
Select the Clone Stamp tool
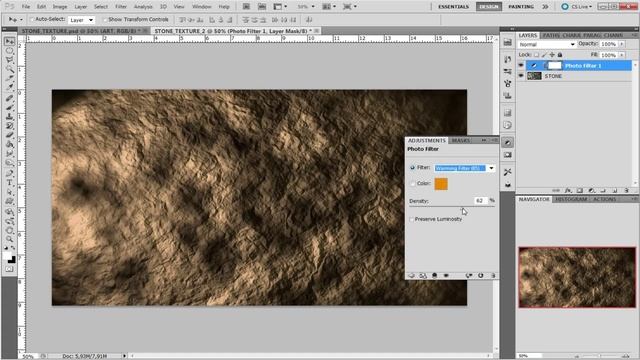coord(9,116)
